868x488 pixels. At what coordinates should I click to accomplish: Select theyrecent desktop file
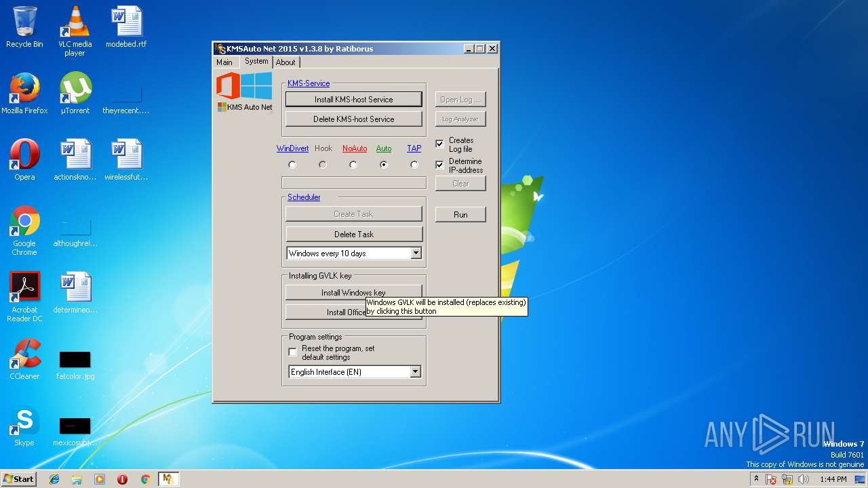click(126, 98)
